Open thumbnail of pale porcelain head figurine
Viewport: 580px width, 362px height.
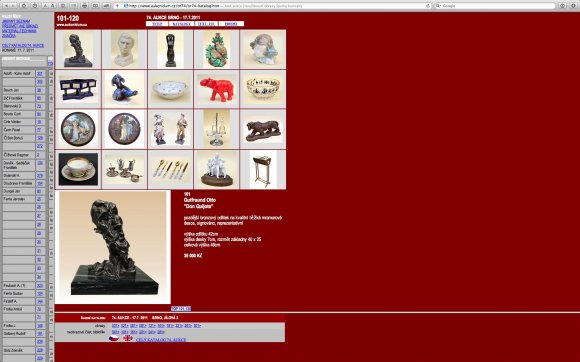263,50
